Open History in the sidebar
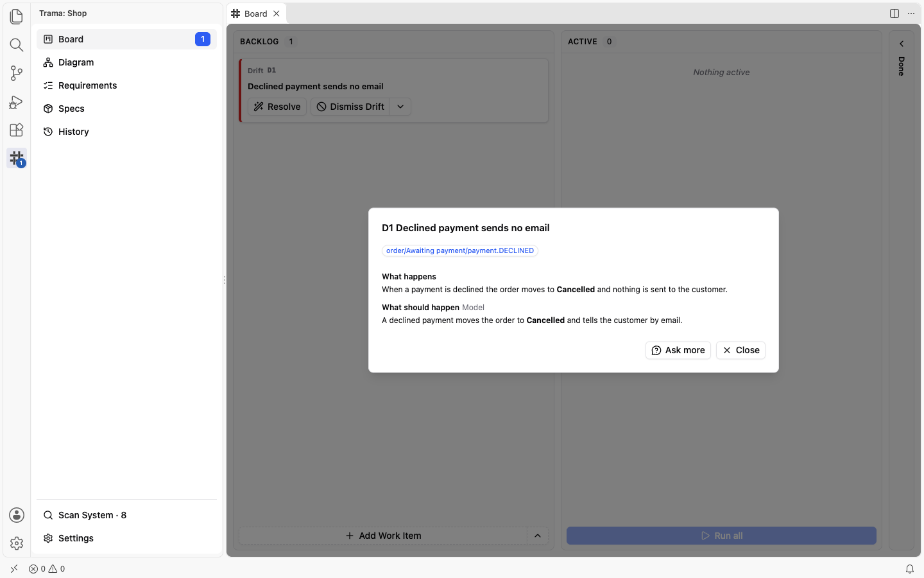 point(126,132)
